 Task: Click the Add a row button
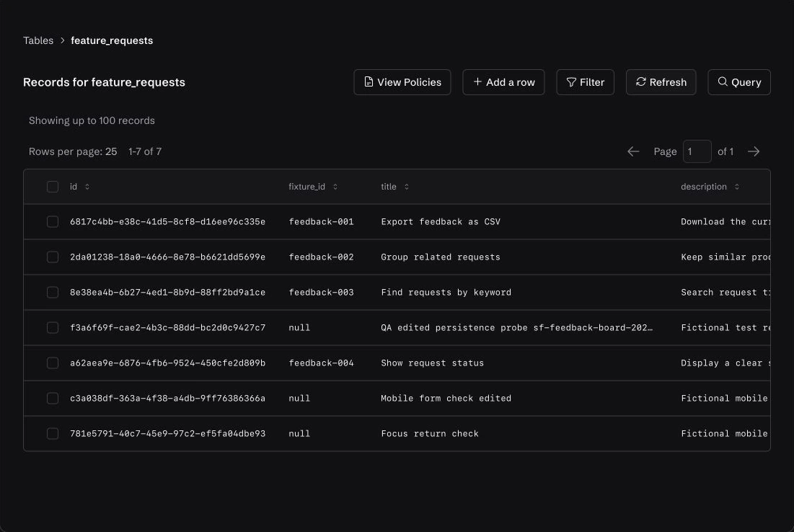click(503, 82)
